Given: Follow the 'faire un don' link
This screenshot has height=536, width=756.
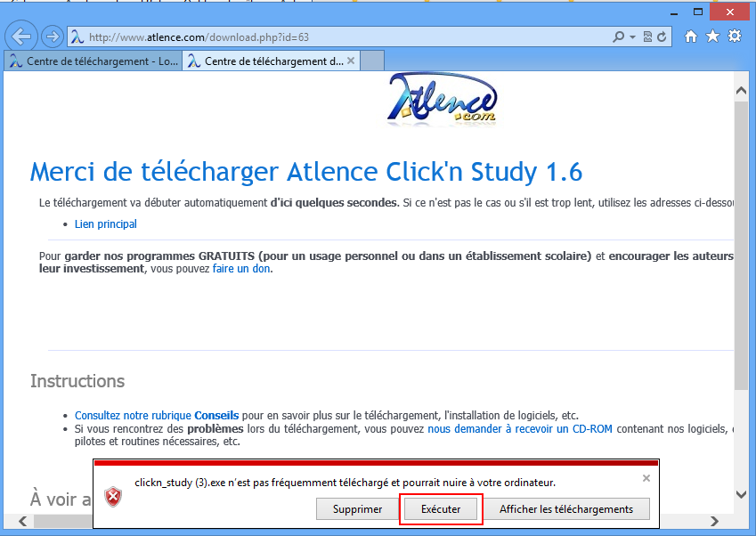Looking at the screenshot, I should 241,269.
